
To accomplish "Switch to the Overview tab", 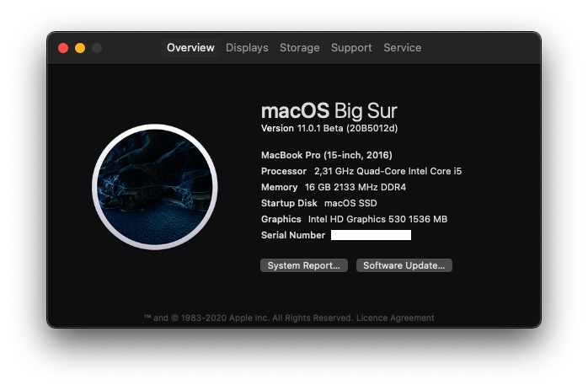I will (x=190, y=48).
